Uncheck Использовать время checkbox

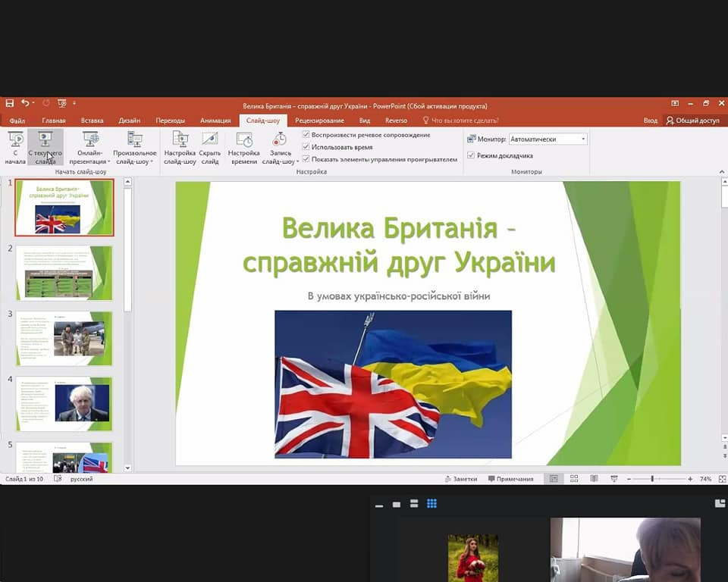(x=306, y=147)
